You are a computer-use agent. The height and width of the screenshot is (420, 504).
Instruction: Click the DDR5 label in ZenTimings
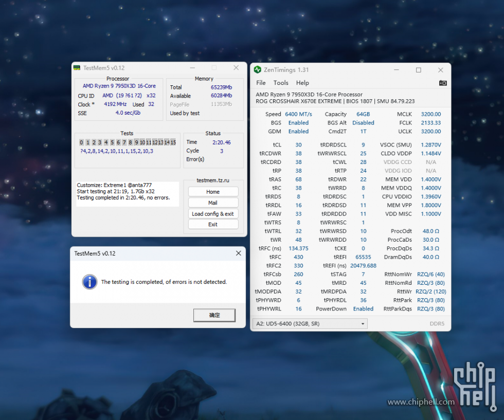pos(437,323)
